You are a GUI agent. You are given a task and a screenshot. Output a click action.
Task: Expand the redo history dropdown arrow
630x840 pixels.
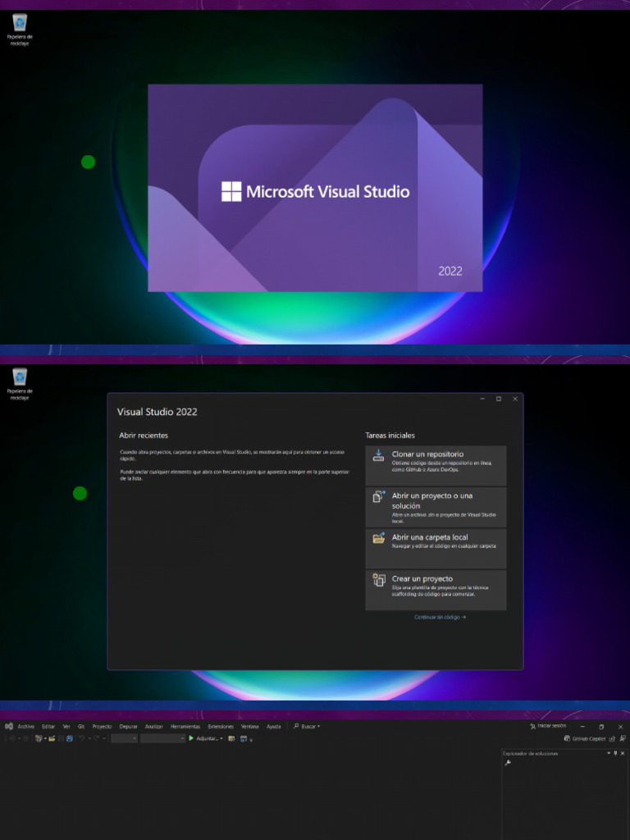pos(103,738)
